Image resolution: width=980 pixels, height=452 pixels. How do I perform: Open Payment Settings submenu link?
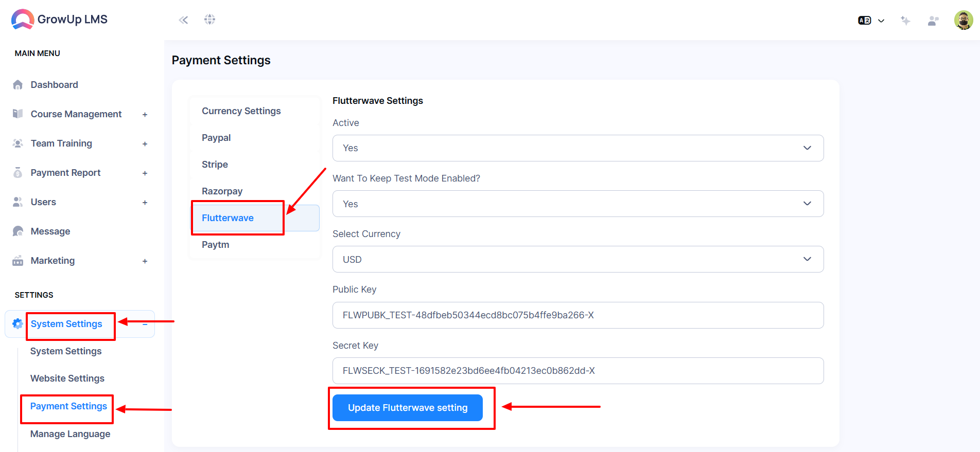point(68,406)
